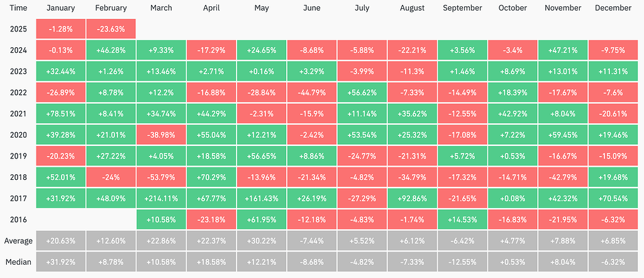Click the -44.79% June 2022 cell
The width and height of the screenshot is (644, 278).
(311, 93)
